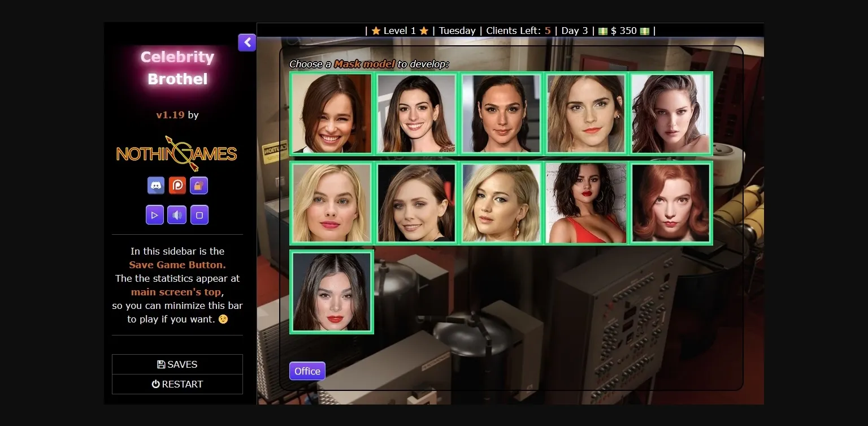This screenshot has height=426, width=868.
Task: Open the Office screen
Action: coord(307,371)
